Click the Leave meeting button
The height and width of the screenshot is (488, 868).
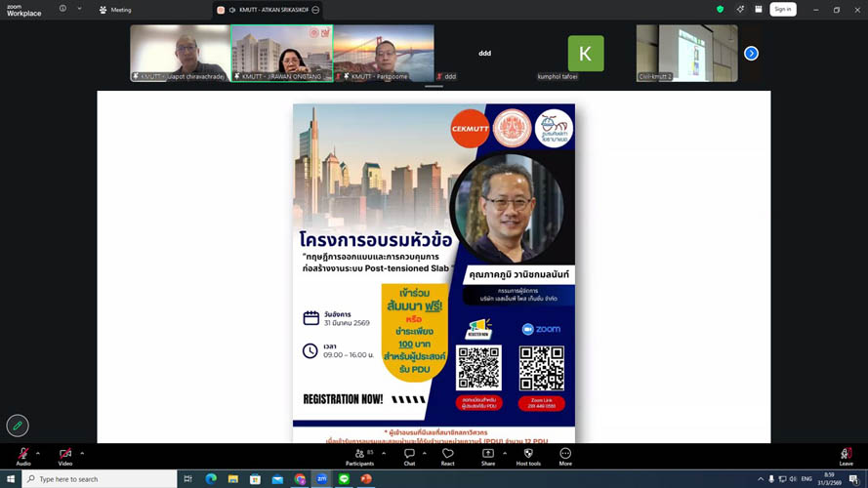pyautogui.click(x=846, y=457)
